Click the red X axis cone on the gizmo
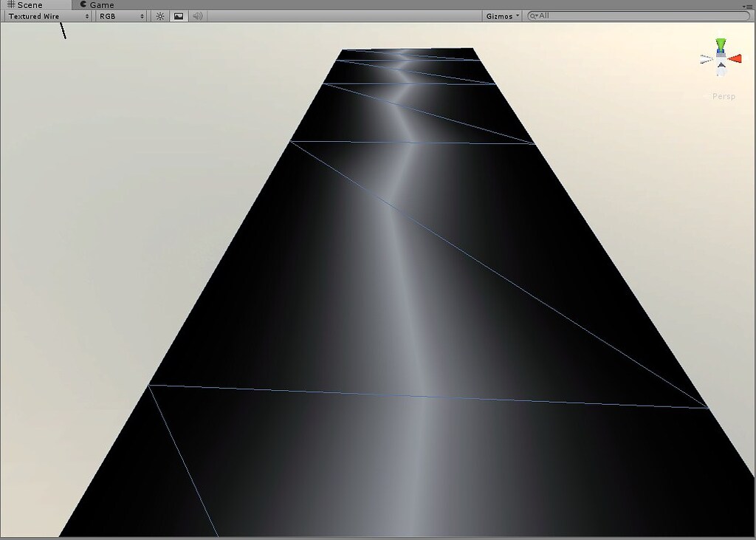 click(x=736, y=59)
